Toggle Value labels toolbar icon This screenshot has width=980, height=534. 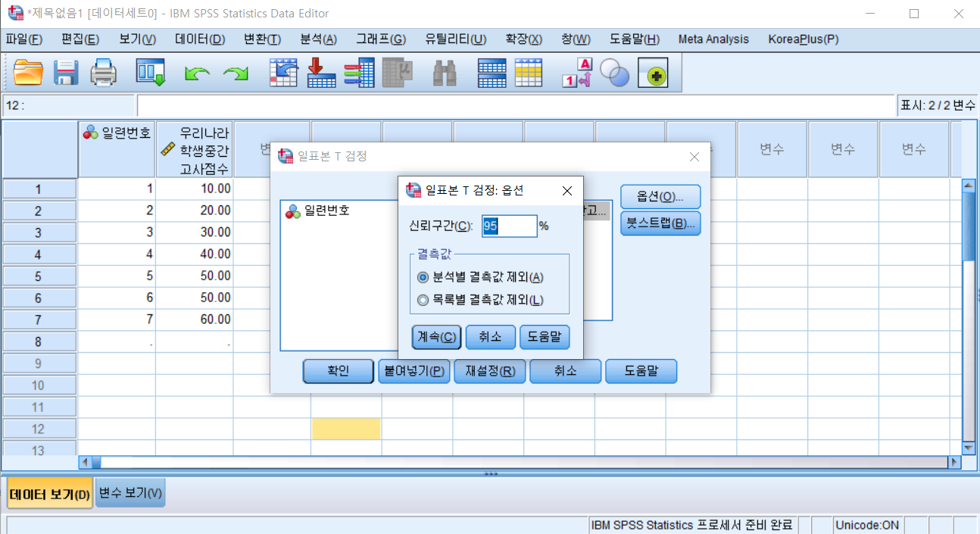click(576, 73)
